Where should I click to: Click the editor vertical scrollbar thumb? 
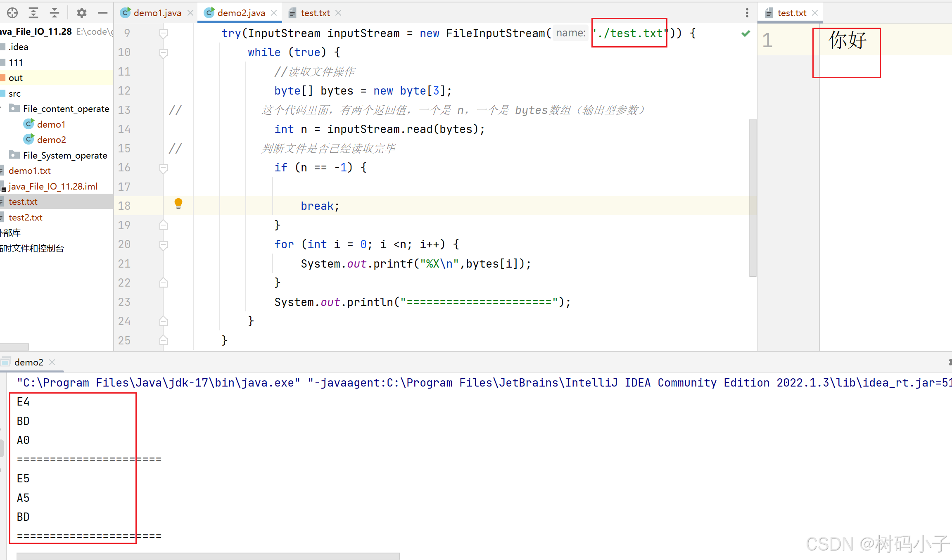click(x=753, y=198)
